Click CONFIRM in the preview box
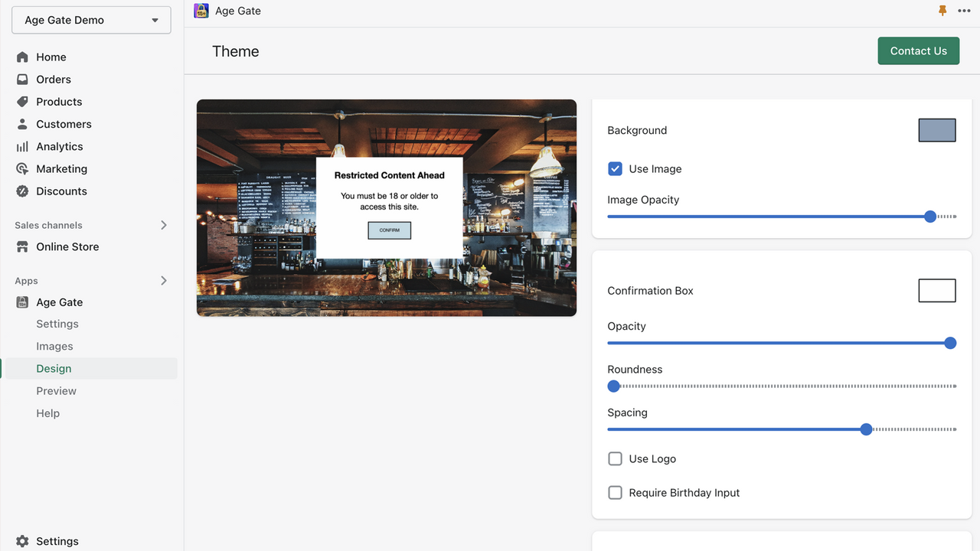The height and width of the screenshot is (551, 980). click(x=389, y=230)
